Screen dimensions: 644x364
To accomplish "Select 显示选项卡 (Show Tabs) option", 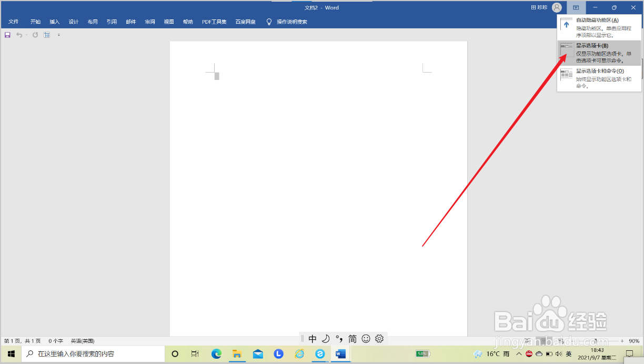I will click(x=599, y=53).
